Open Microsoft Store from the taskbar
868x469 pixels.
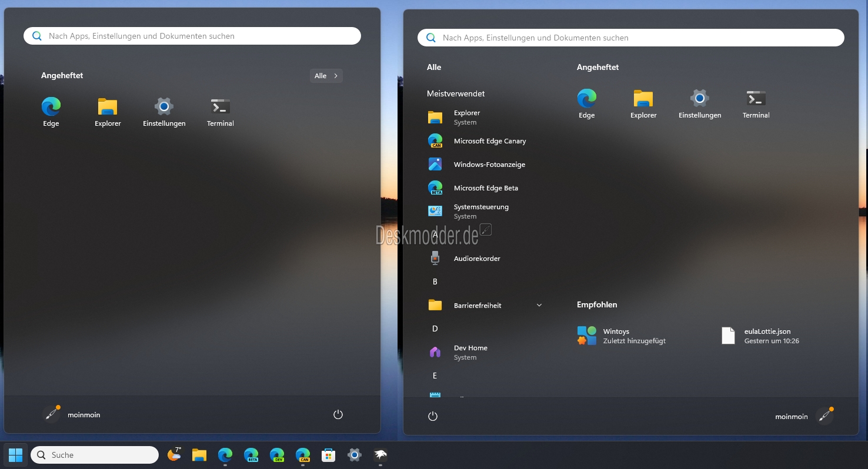click(328, 455)
